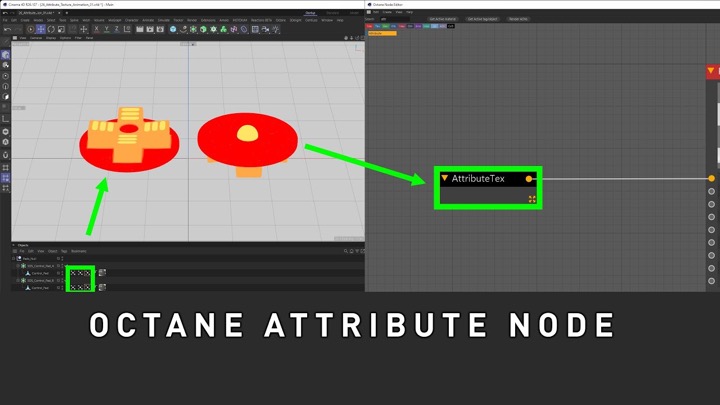Open Edit Render Settings icon

click(x=160, y=29)
